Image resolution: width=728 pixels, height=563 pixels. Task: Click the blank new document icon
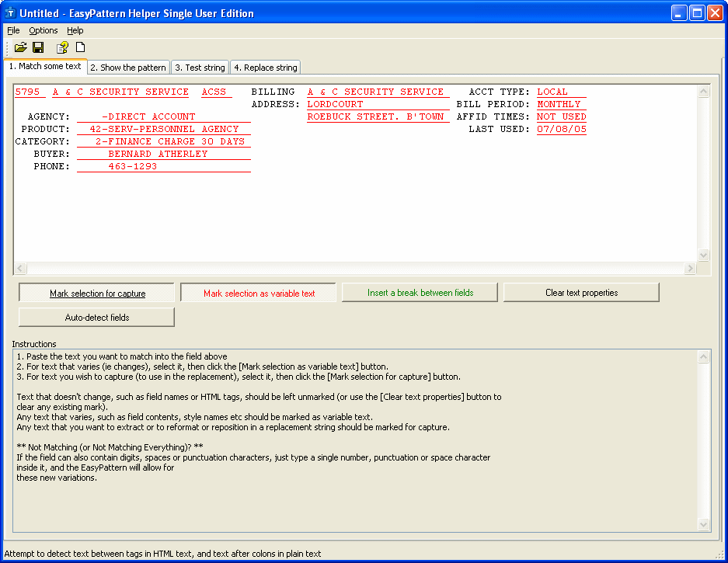(x=80, y=47)
